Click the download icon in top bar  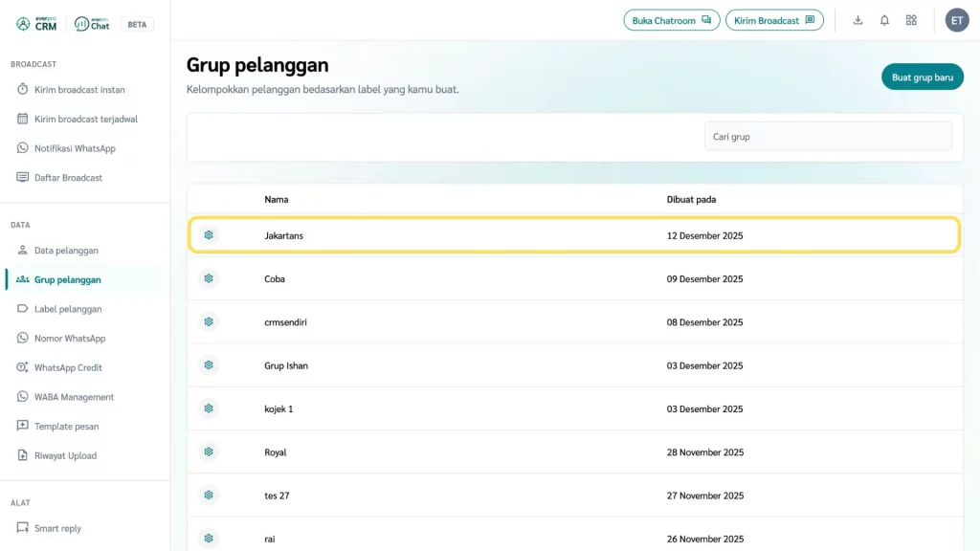pyautogui.click(x=857, y=20)
